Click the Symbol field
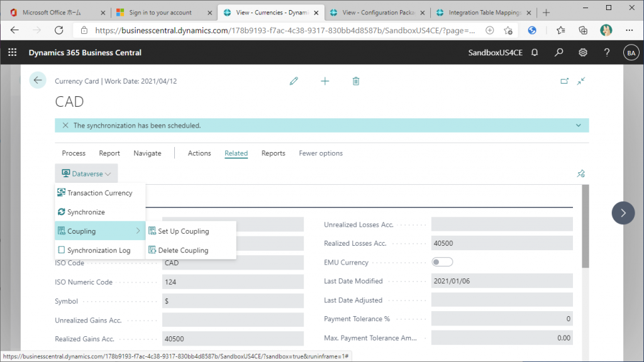Screen dimensions: 644x362 (x=233, y=301)
